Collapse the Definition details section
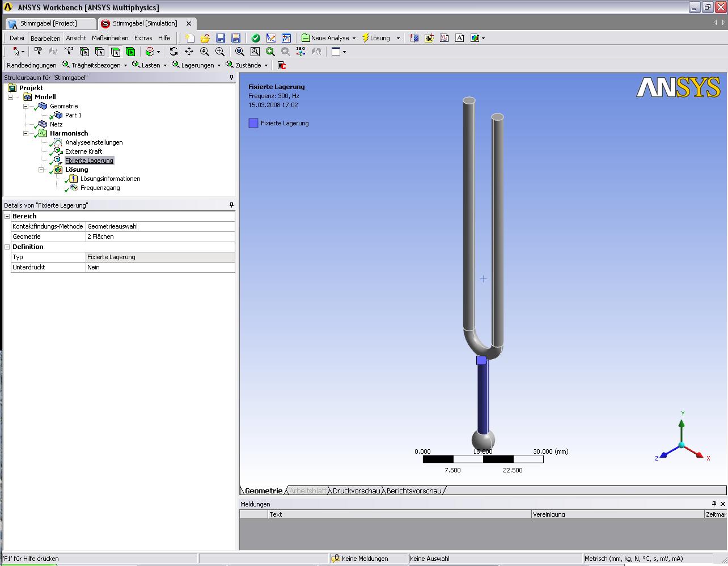728x566 pixels. [x=7, y=247]
